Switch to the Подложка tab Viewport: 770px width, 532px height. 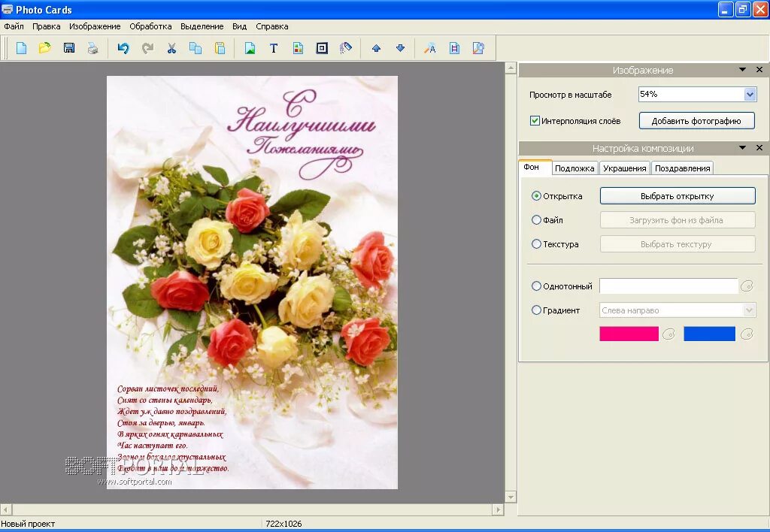[x=574, y=168]
